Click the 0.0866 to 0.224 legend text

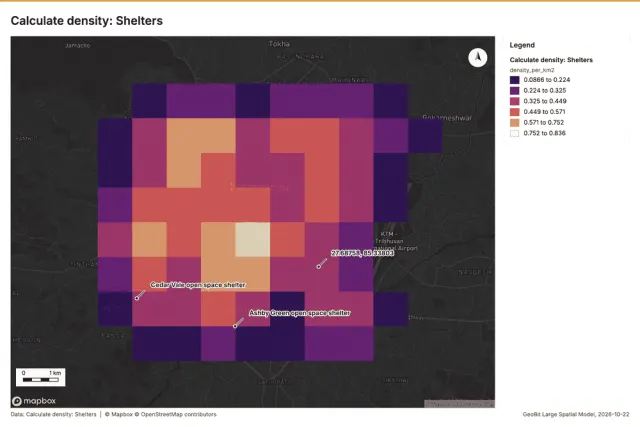tap(547, 80)
